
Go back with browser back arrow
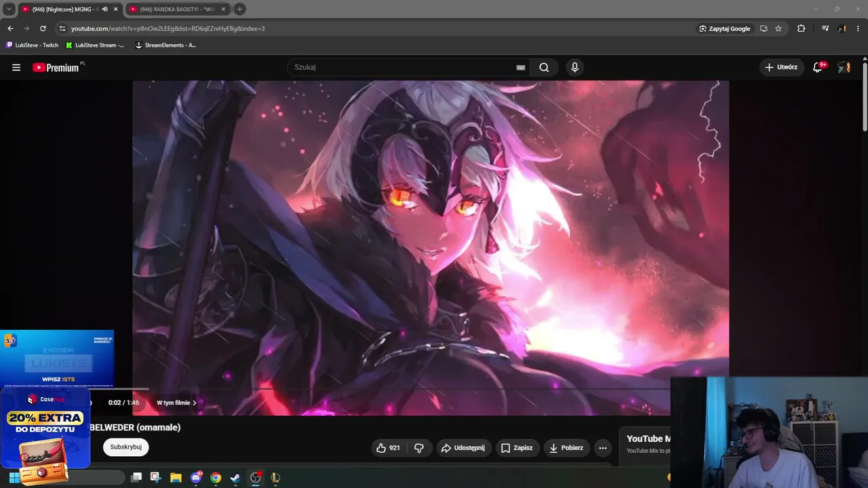point(10,28)
